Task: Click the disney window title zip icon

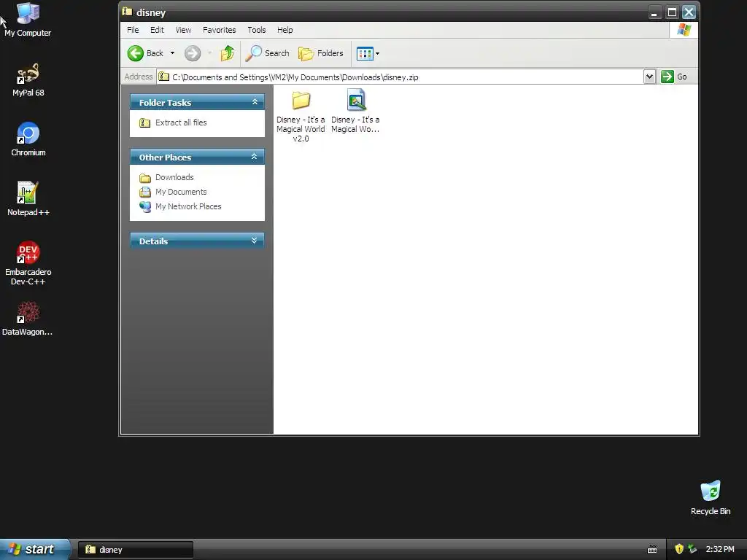Action: [x=127, y=12]
